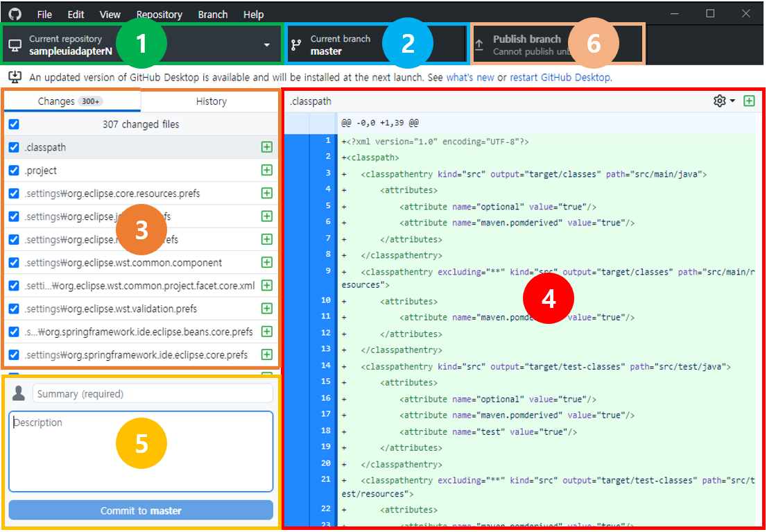Click the Publish branch button
Screen dimensions: 767x532
pos(558,45)
